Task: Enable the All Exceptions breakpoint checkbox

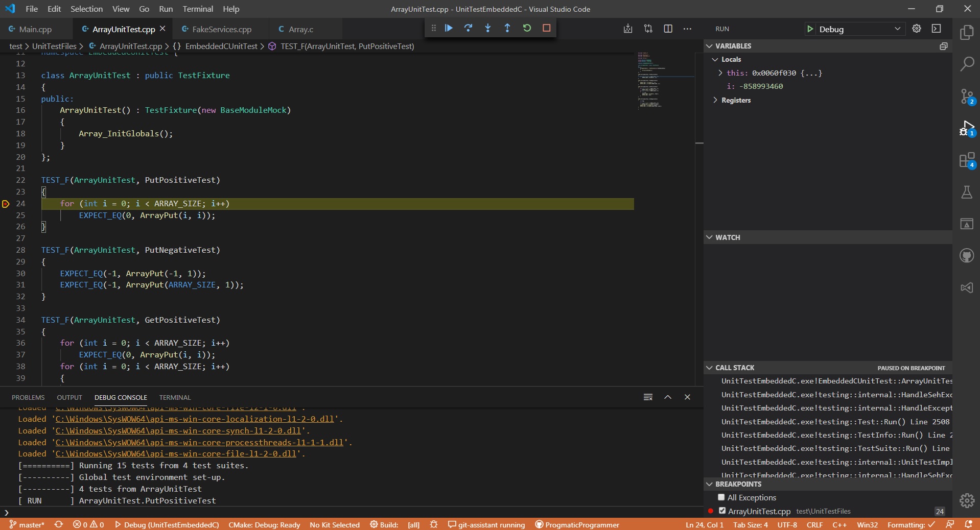Action: [x=721, y=497]
